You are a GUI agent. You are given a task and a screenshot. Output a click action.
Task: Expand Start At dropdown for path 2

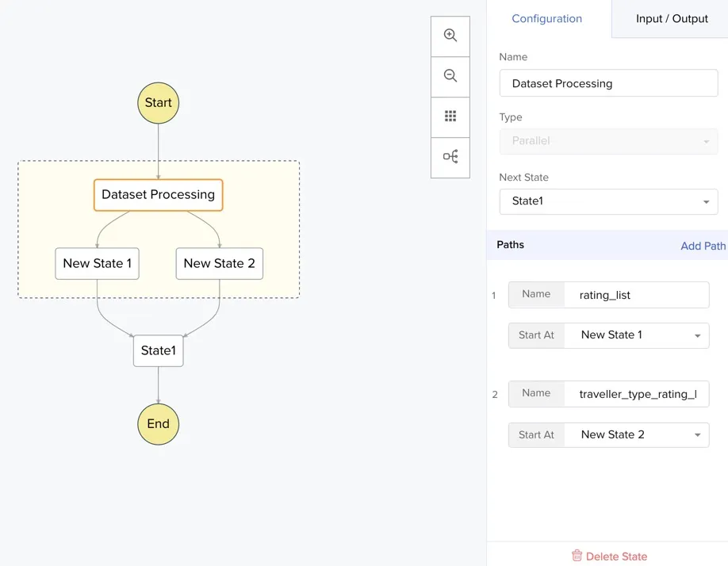click(636, 435)
